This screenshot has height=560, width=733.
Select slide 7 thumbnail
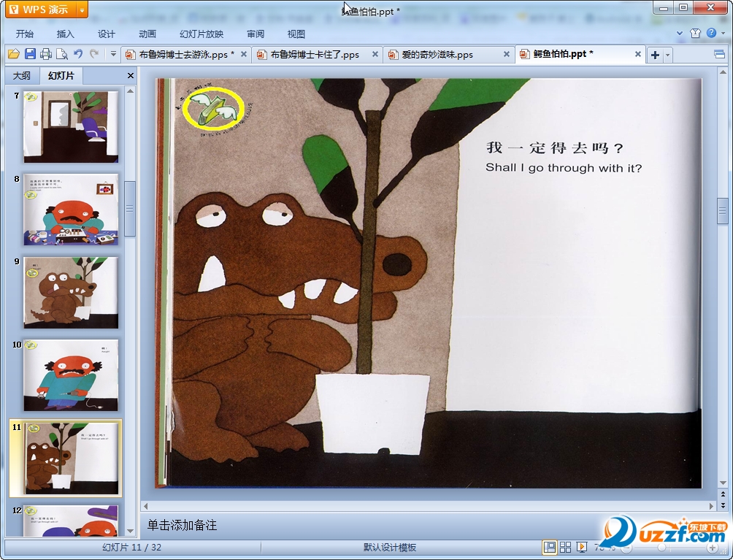tap(71, 127)
